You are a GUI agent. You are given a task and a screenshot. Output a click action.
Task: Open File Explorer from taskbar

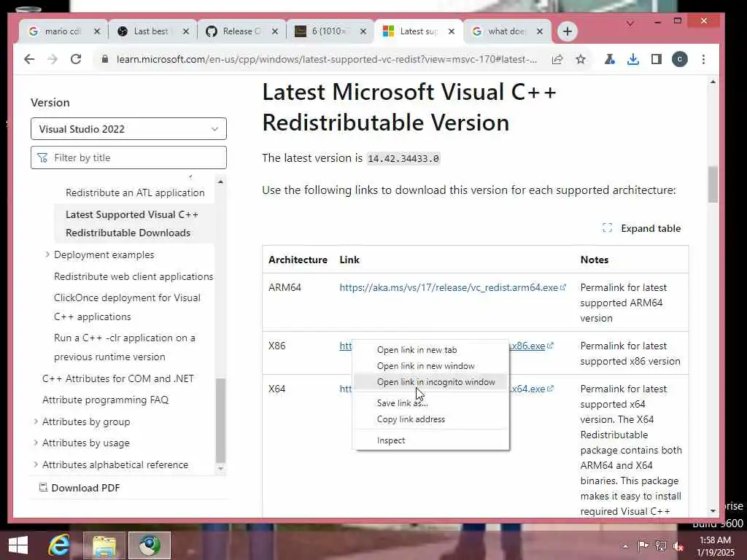point(104,545)
